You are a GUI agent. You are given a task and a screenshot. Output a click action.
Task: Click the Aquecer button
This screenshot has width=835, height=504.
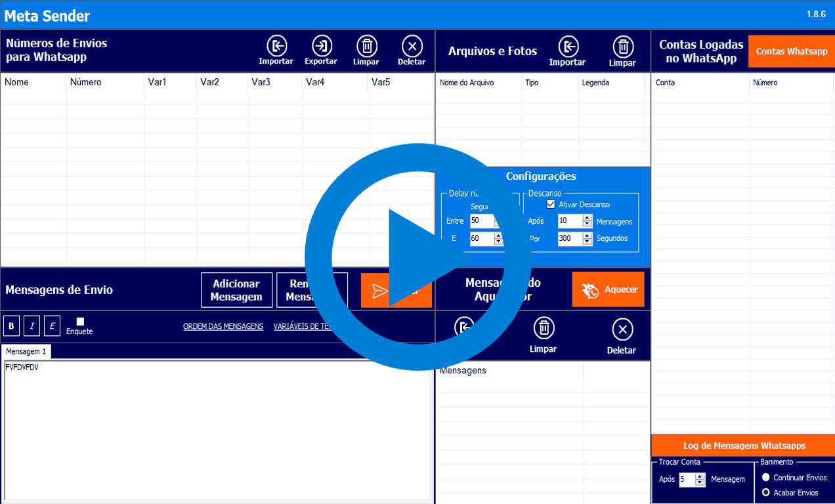coord(608,289)
